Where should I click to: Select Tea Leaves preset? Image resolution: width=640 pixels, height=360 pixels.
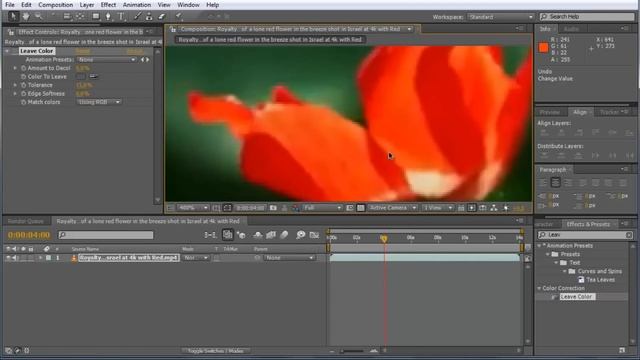point(600,280)
